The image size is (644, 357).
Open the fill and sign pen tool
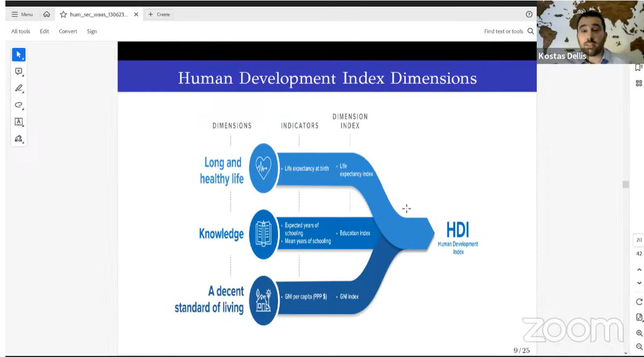pyautogui.click(x=18, y=138)
